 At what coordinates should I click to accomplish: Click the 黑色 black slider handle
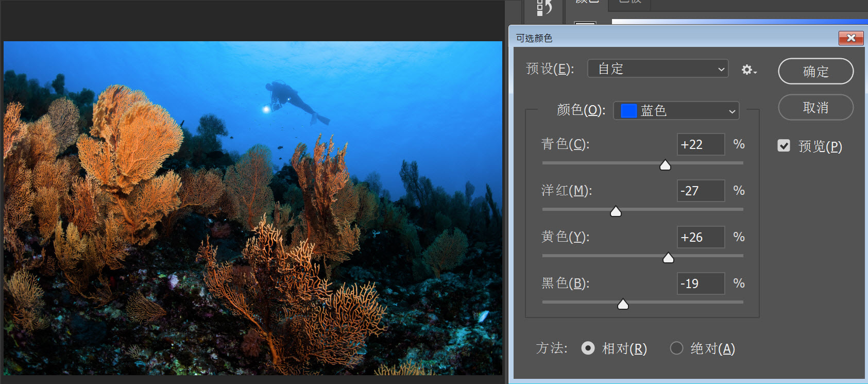pos(623,304)
